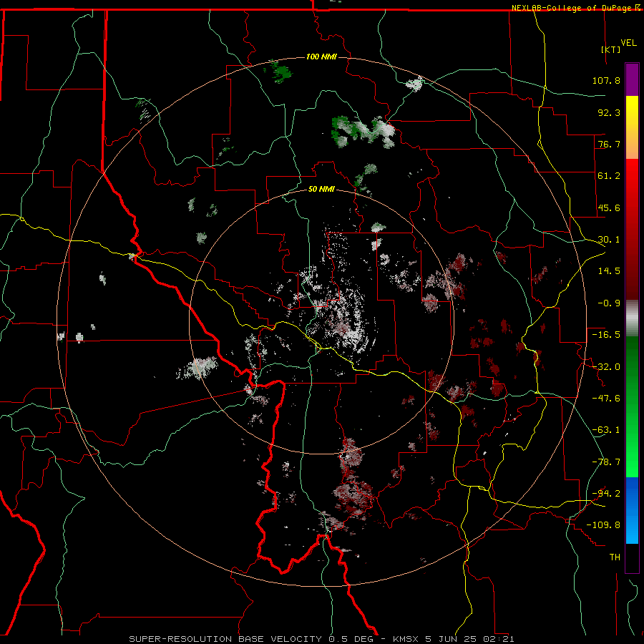
Task: Click the -47.6 velocity scale value
Action: coord(606,398)
